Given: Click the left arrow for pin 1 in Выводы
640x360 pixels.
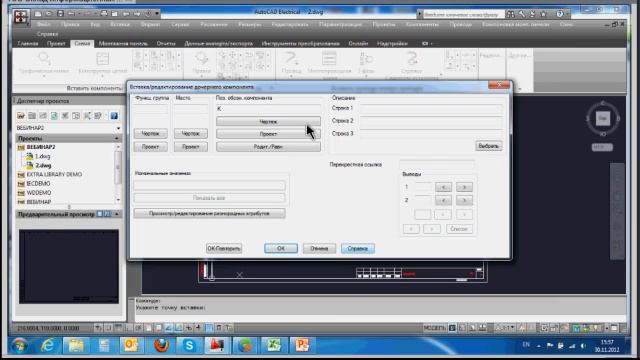Looking at the screenshot, I should (443, 187).
